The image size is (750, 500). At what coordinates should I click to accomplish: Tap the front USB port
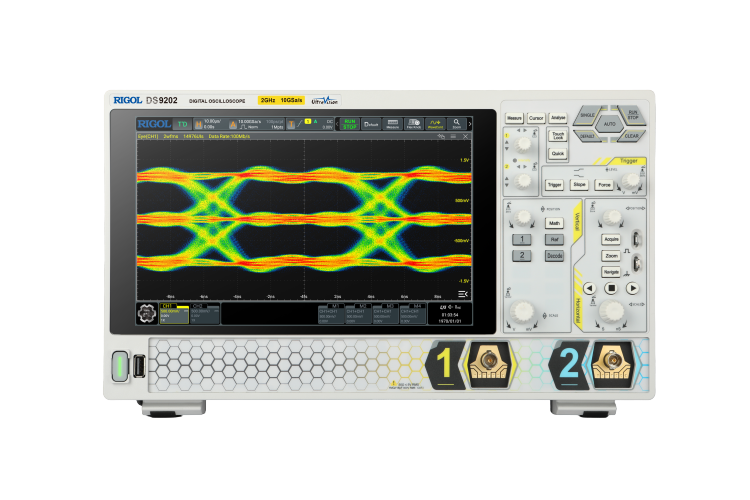point(139,367)
